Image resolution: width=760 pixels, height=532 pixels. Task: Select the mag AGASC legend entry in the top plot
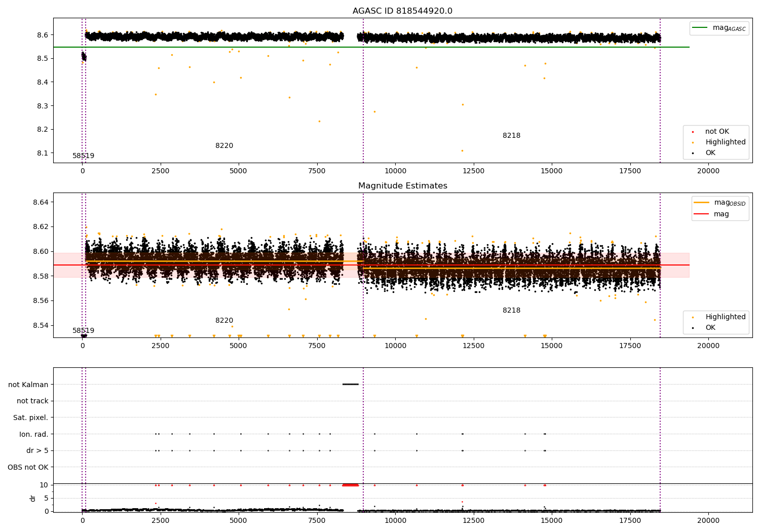pos(719,28)
